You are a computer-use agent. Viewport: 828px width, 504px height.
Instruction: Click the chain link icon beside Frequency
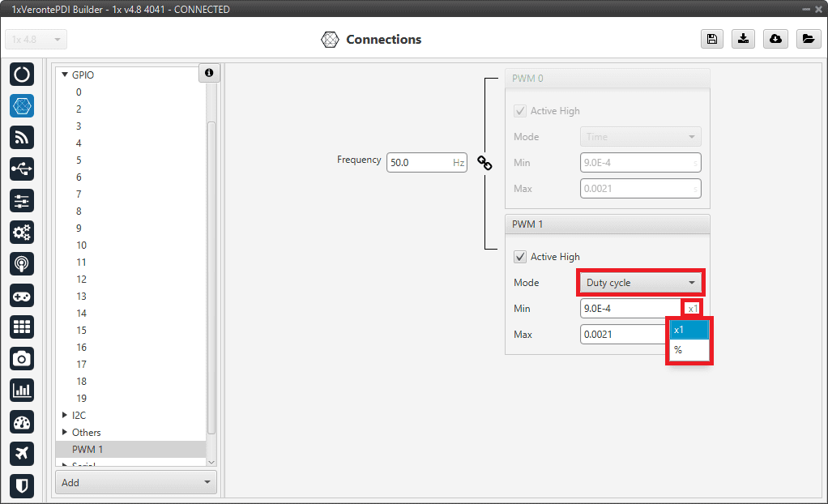coord(484,163)
